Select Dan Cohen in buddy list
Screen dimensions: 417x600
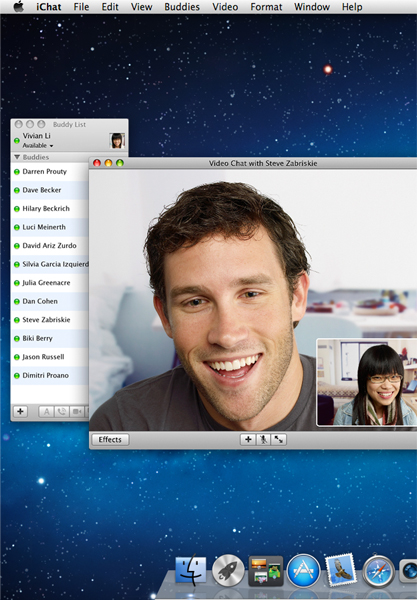(x=50, y=301)
